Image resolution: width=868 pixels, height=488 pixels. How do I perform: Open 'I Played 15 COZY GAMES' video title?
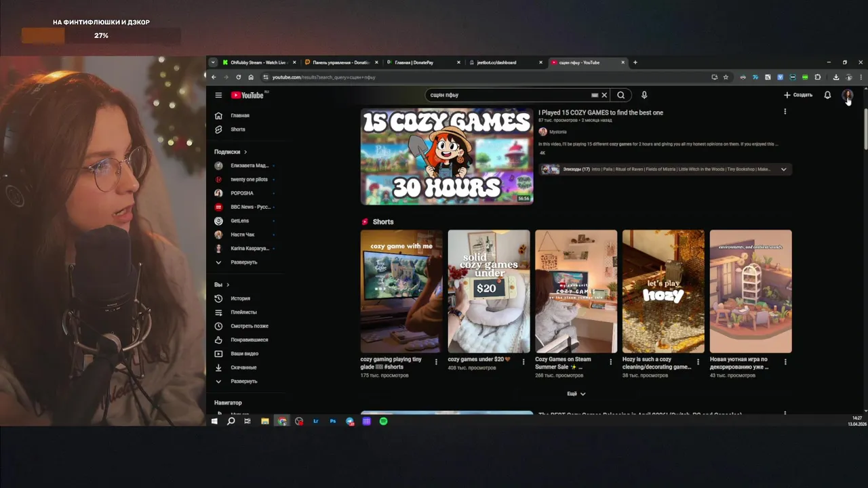(x=601, y=113)
